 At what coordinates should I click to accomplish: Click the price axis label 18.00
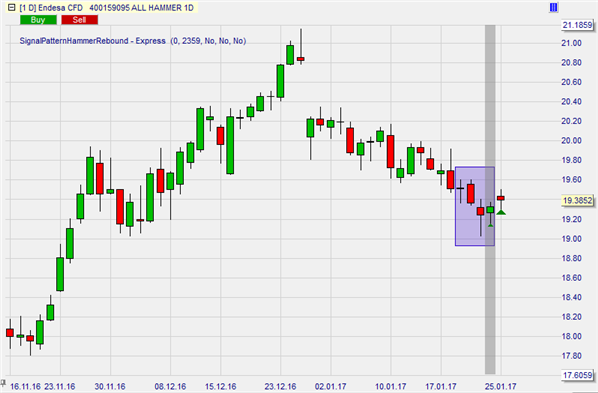coord(571,337)
